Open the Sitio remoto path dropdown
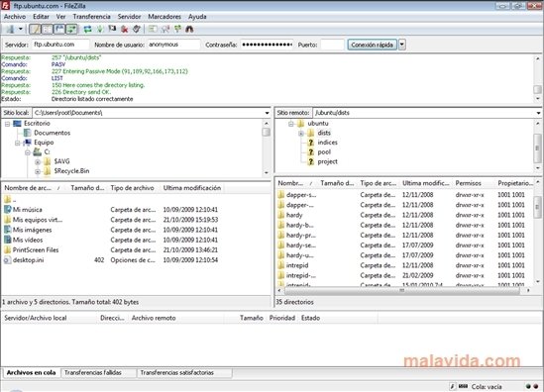Viewport: 544px width, 392px height. [538, 113]
